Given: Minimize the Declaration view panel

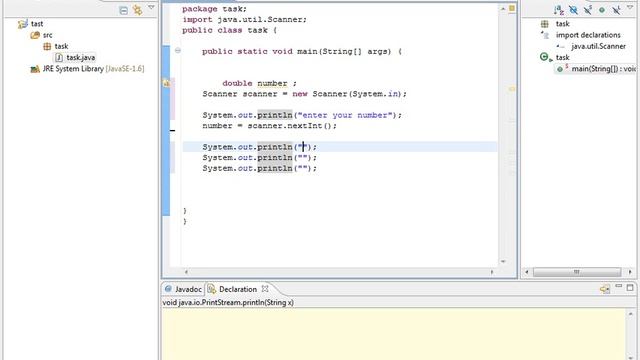Looking at the screenshot, I should 619,287.
